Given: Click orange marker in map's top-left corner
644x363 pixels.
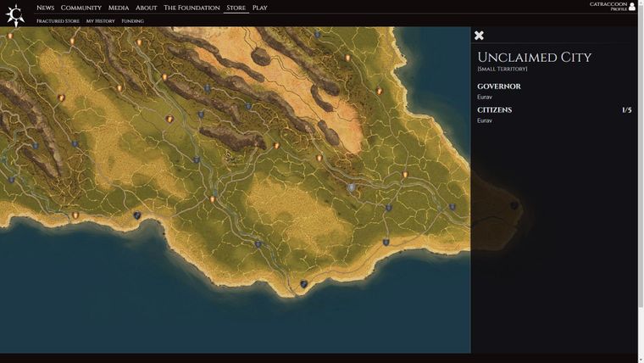Looking at the screenshot, I should click(10, 36).
